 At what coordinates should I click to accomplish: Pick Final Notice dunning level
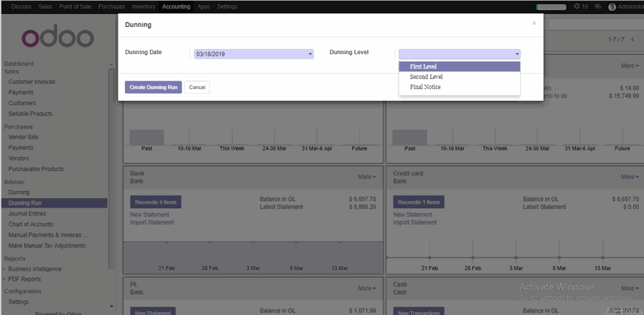point(425,87)
